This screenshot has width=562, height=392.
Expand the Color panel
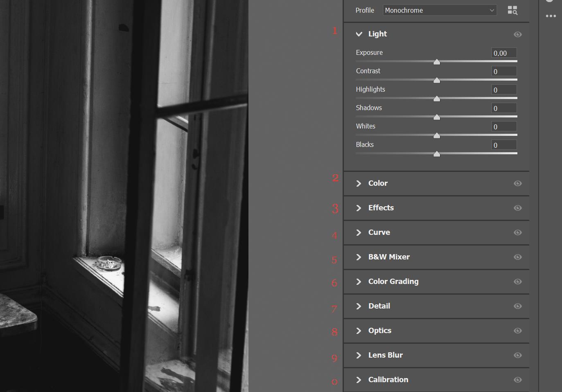pyautogui.click(x=359, y=183)
